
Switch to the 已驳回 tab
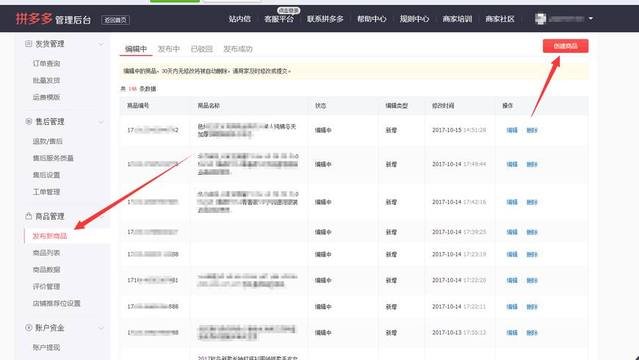pyautogui.click(x=202, y=49)
